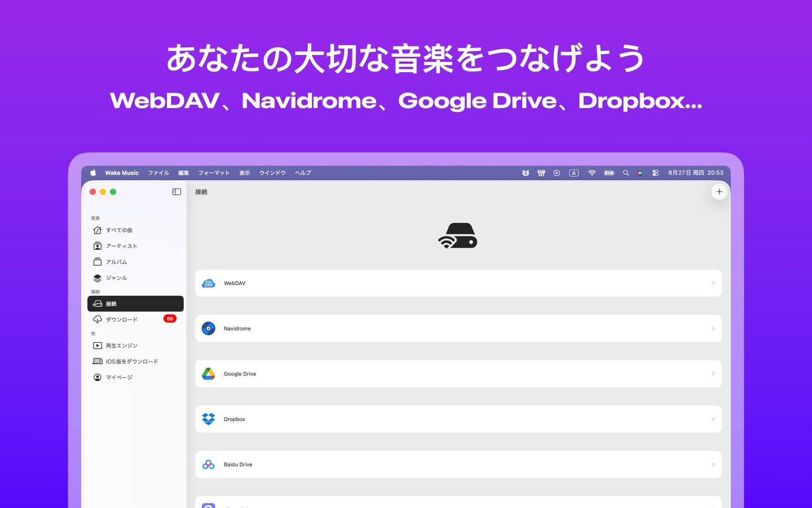Click input source A icon in menu bar
812x508 pixels.
tap(574, 173)
